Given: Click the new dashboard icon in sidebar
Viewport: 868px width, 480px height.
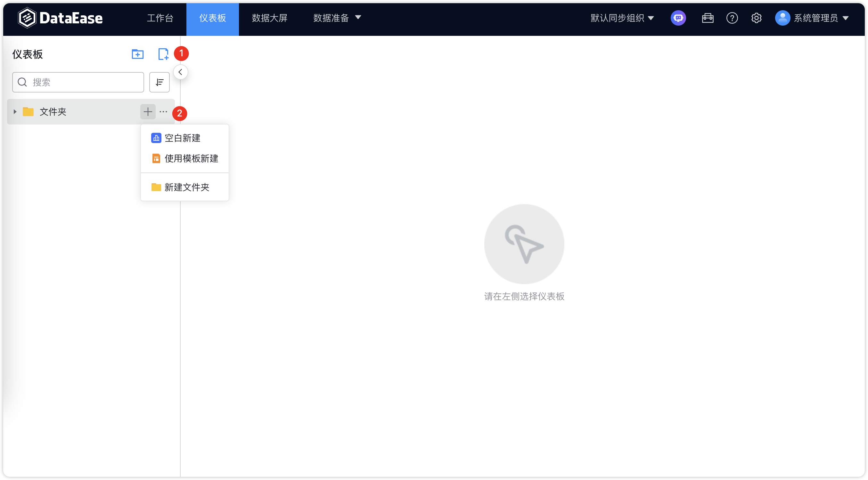Looking at the screenshot, I should point(163,54).
